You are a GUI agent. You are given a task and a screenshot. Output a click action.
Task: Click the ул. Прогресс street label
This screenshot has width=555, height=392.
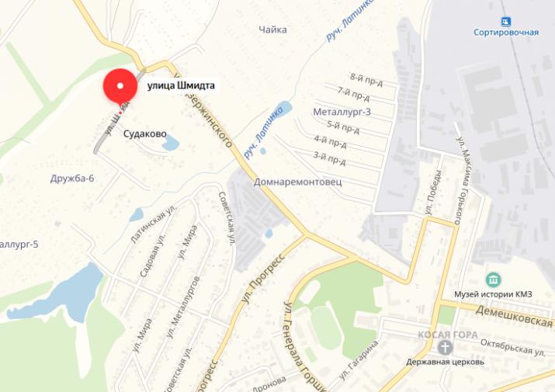[262, 279]
